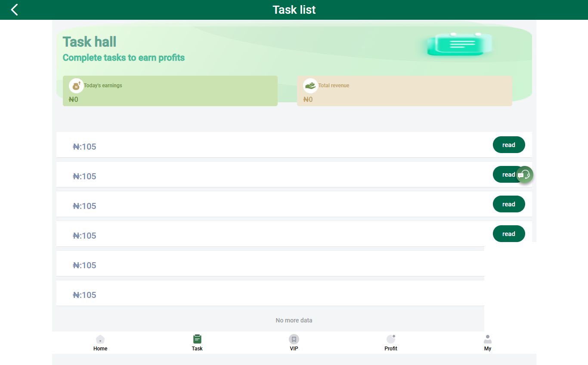Click the 'Task list' page title
The width and height of the screenshot is (588, 365).
pos(294,9)
